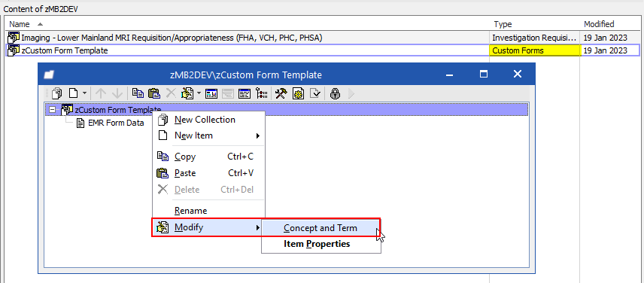
Task: Click the document icon beside EMR Form Data
Action: point(80,123)
